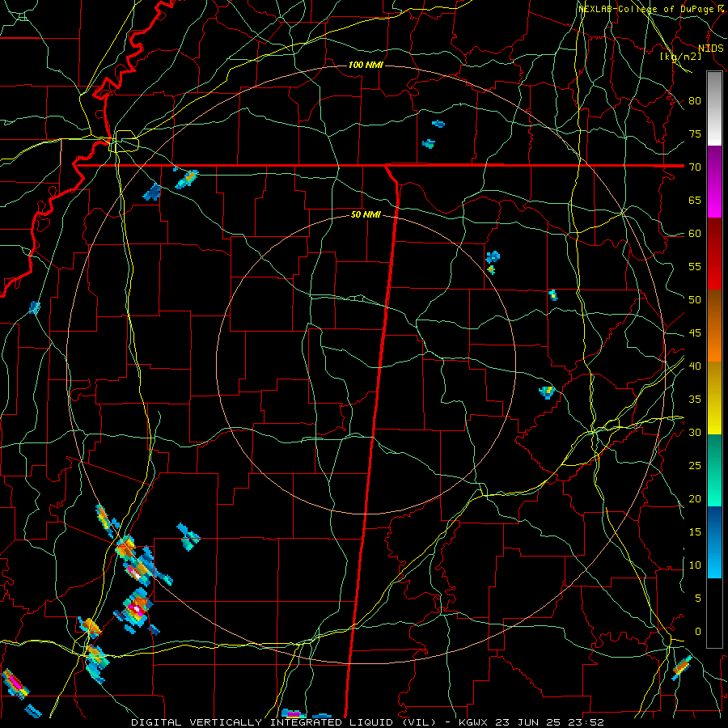728x728 pixels.
Task: Pick the brown-orange segment of the color bar
Action: pos(714,326)
